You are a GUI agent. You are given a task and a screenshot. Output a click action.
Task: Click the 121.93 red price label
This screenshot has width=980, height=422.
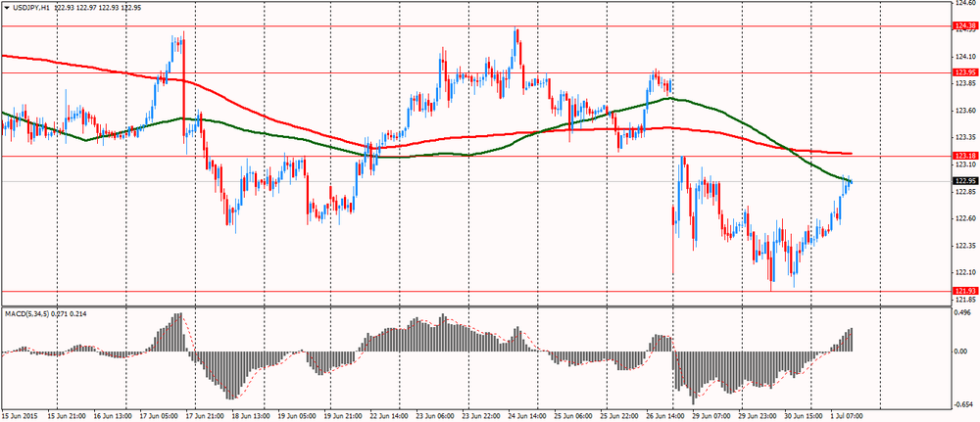click(965, 291)
